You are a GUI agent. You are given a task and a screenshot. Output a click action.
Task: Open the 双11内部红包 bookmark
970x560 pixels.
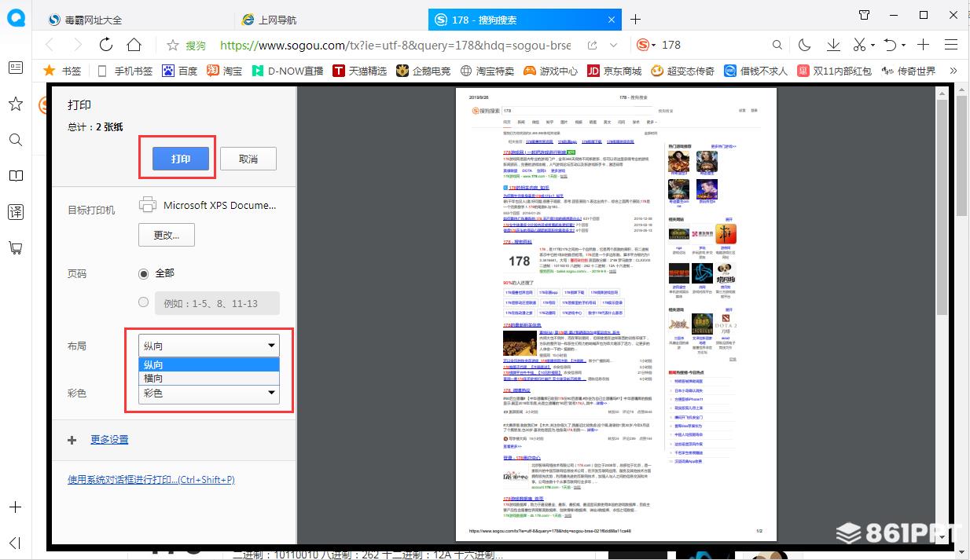pyautogui.click(x=835, y=71)
